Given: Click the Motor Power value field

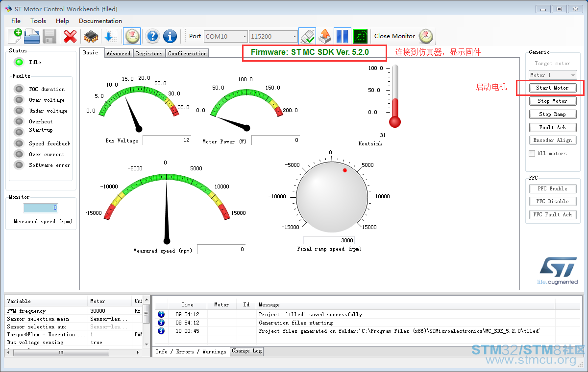Looking at the screenshot, I should [x=275, y=140].
